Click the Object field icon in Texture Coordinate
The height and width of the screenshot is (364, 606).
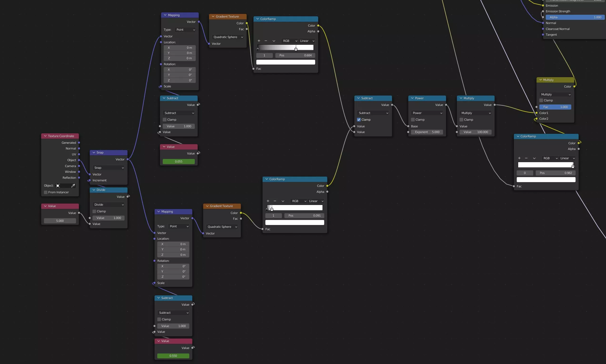[58, 186]
